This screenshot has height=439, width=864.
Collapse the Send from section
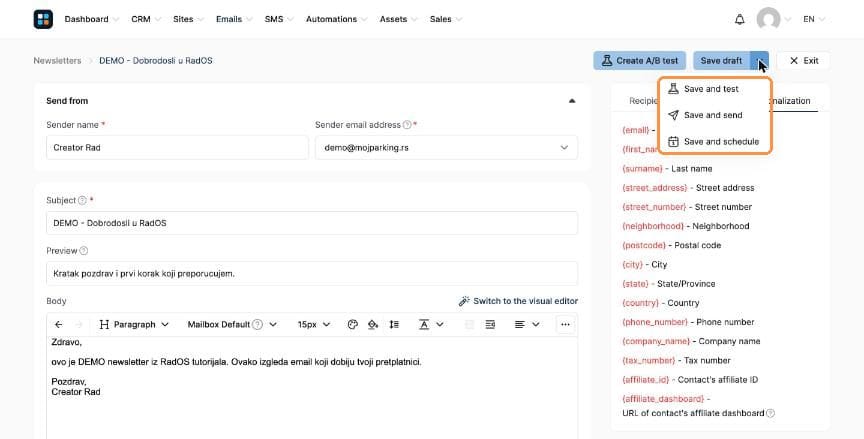click(x=571, y=101)
